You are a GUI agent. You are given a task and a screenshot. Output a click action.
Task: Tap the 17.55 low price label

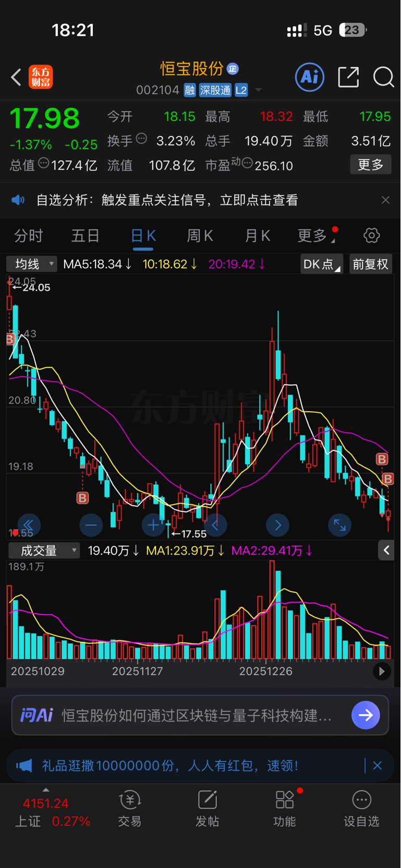point(189,534)
